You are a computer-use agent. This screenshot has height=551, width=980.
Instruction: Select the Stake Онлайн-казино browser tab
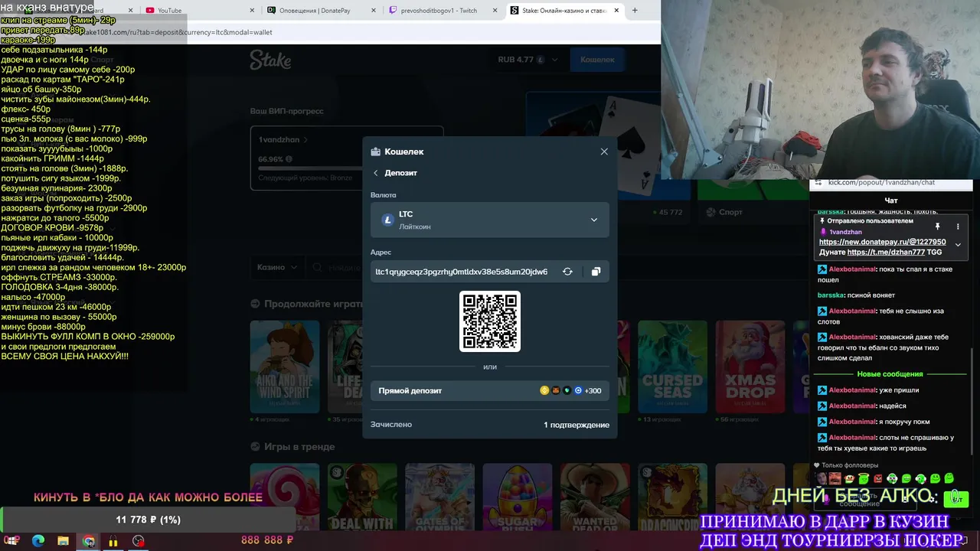pyautogui.click(x=564, y=11)
